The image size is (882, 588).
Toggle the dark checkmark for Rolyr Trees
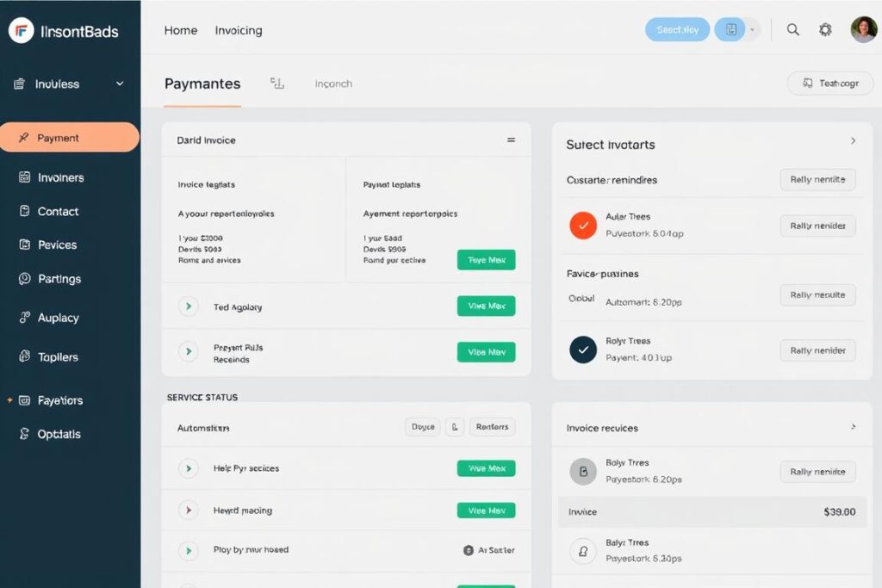tap(583, 350)
